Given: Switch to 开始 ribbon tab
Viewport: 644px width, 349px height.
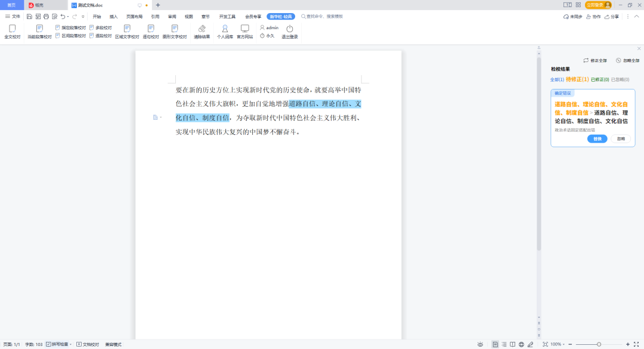Looking at the screenshot, I should (x=97, y=17).
